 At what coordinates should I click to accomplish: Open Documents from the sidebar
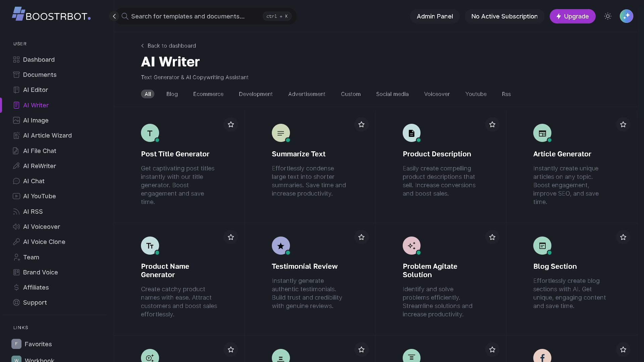pyautogui.click(x=35, y=75)
